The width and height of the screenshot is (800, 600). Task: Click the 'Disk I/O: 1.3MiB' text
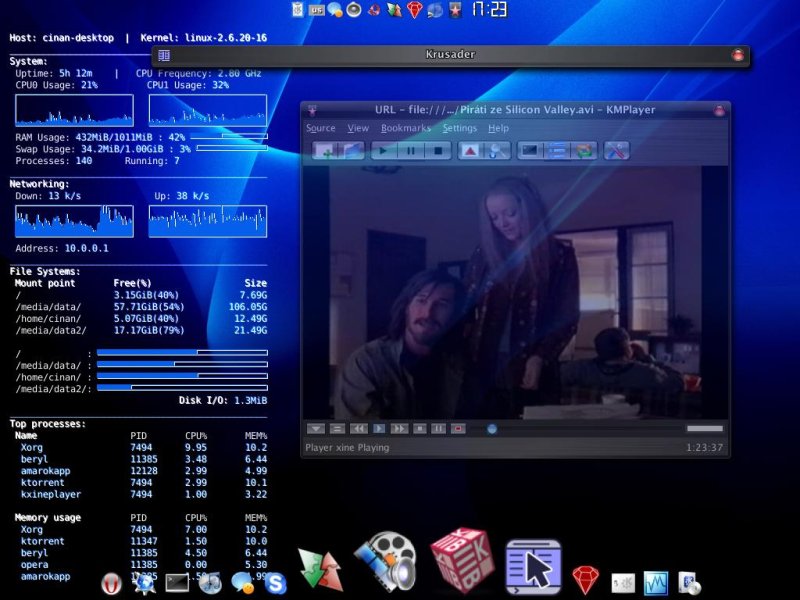(223, 401)
